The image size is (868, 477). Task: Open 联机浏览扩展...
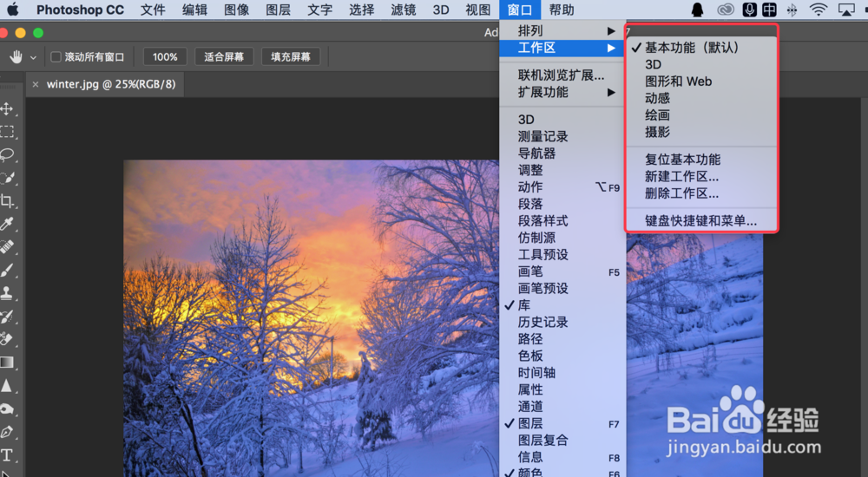pos(562,75)
